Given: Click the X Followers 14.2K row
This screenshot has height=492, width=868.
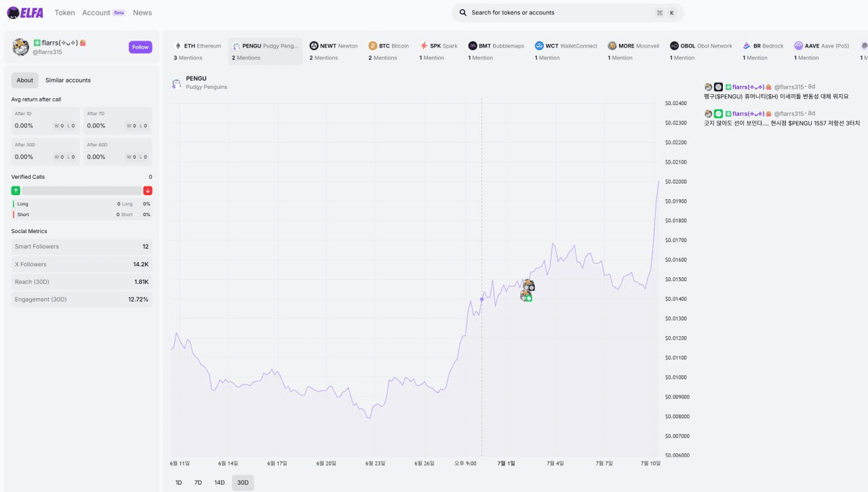Looking at the screenshot, I should 81,264.
